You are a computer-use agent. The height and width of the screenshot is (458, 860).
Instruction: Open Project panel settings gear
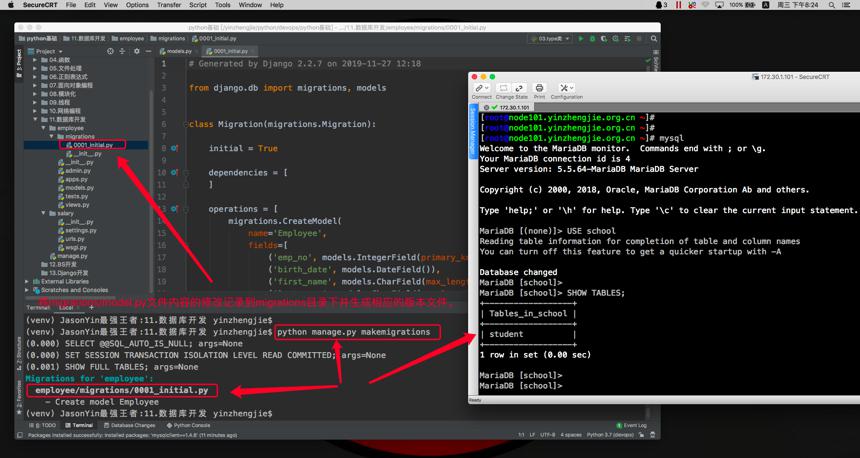pyautogui.click(x=137, y=51)
